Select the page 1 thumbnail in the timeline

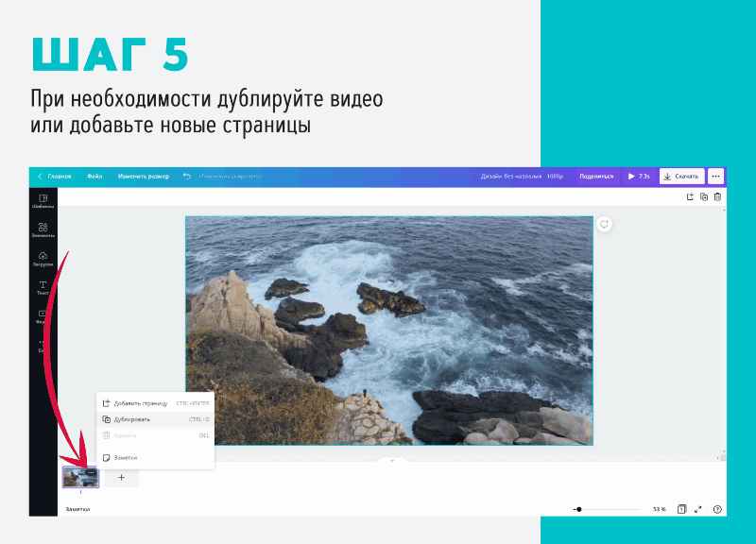(80, 477)
